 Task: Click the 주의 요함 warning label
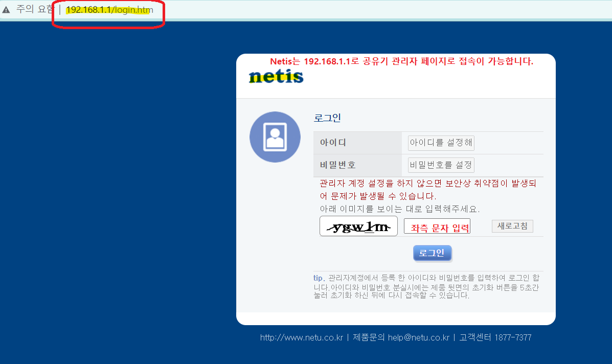click(35, 9)
